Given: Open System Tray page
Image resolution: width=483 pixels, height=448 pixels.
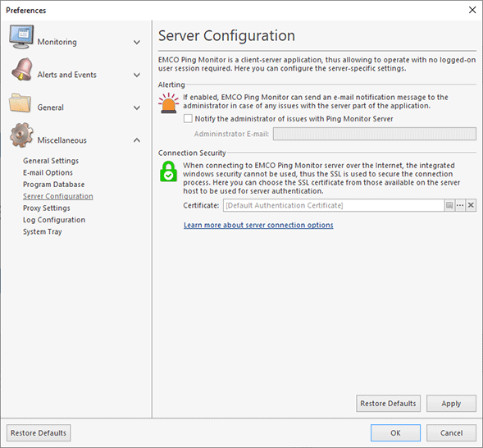Looking at the screenshot, I should click(x=43, y=231).
